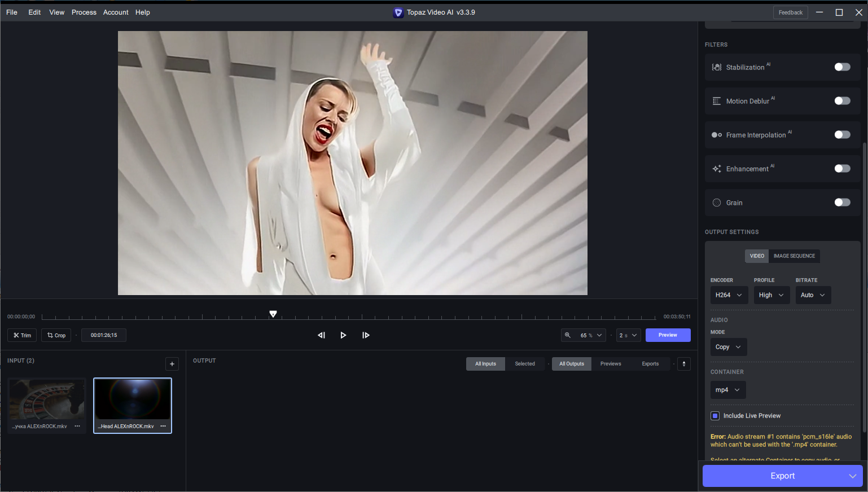The height and width of the screenshot is (492, 868).
Task: Click the zoom magnifier icon
Action: (x=568, y=335)
